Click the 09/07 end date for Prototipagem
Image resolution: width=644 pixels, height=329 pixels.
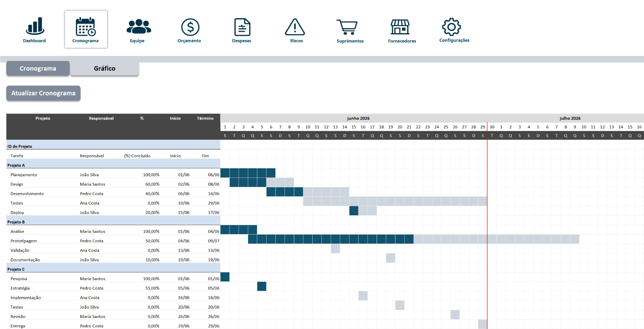[x=214, y=241]
